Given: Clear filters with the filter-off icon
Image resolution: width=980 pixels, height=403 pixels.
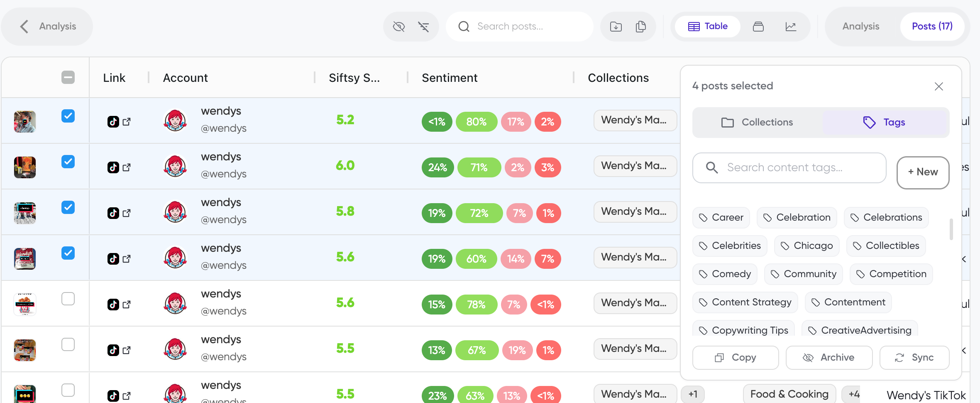Looking at the screenshot, I should point(423,27).
